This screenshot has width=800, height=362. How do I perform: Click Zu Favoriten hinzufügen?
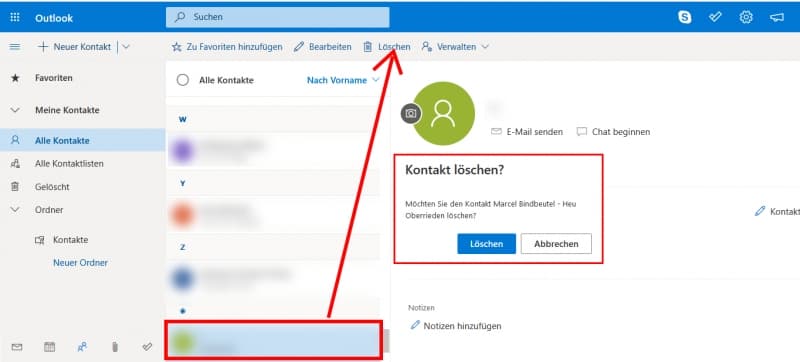tap(227, 47)
